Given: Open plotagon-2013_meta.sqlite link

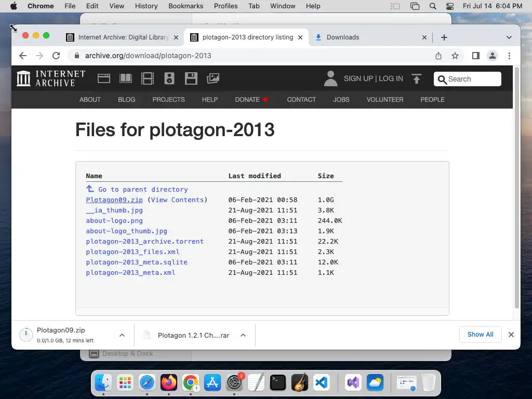Looking at the screenshot, I should point(137,262).
